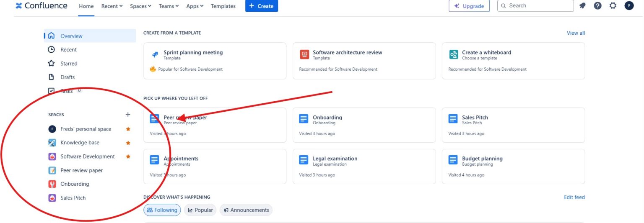The image size is (644, 223).
Task: Click the Create a whiteboard title
Action: click(487, 52)
